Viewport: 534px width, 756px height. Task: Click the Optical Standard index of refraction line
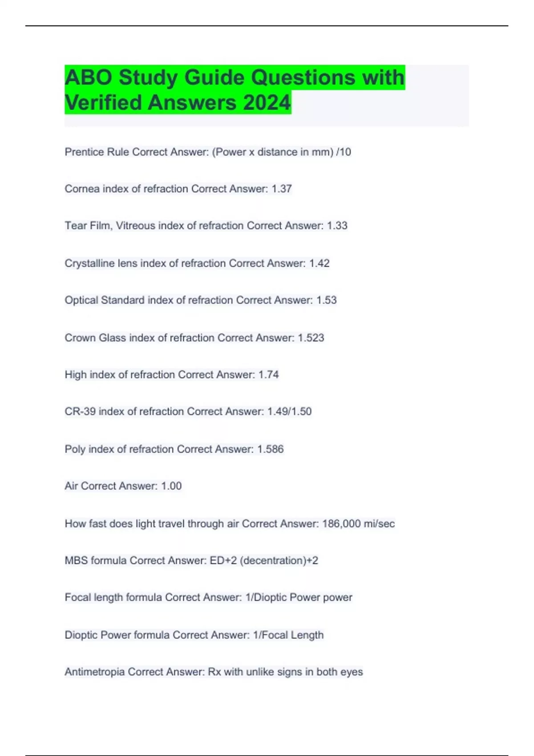pyautogui.click(x=200, y=300)
